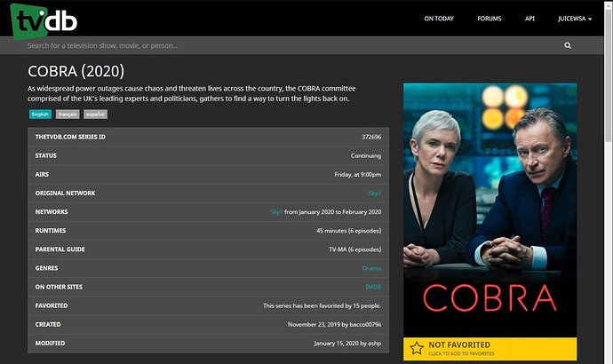Open Sky1 original network link

pos(375,194)
